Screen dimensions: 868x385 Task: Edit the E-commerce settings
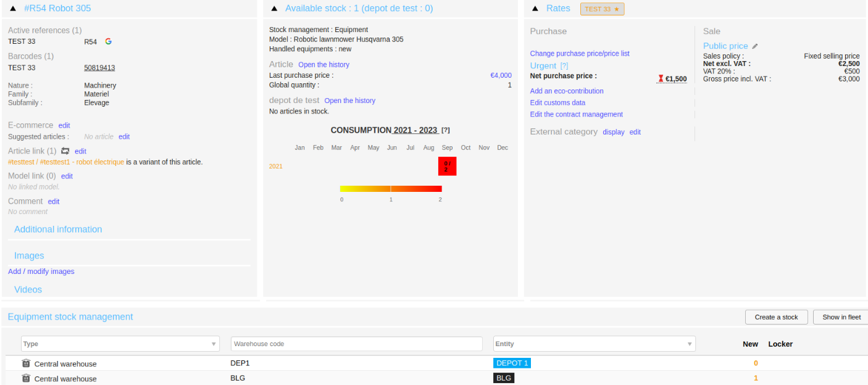[x=64, y=125]
